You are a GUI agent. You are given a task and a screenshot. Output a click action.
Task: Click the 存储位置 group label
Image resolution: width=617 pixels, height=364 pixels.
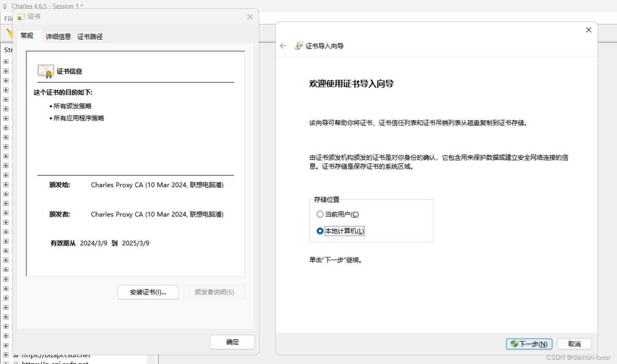[x=327, y=200]
